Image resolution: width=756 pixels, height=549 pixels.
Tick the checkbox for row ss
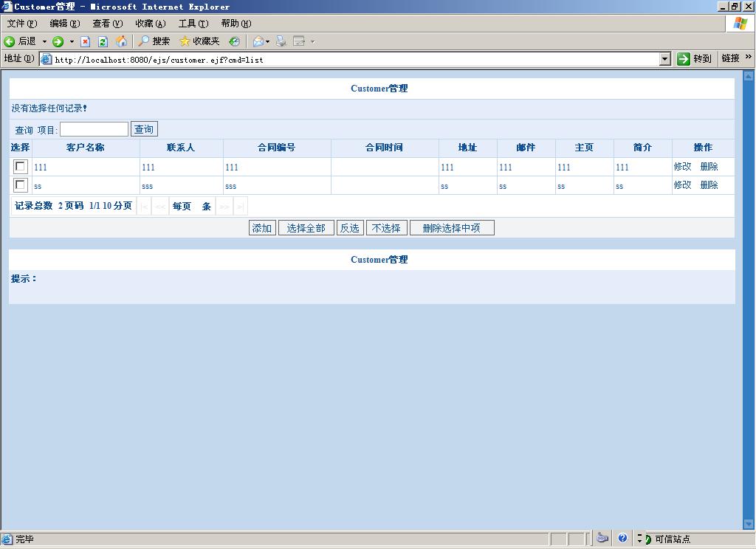click(x=20, y=184)
